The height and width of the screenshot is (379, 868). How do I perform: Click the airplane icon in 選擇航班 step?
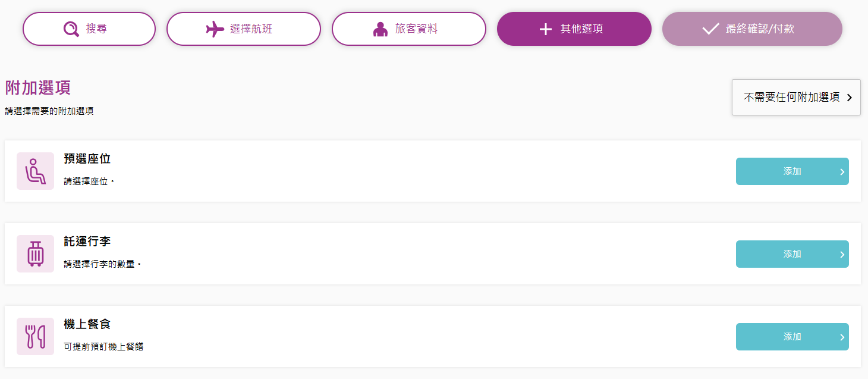215,29
